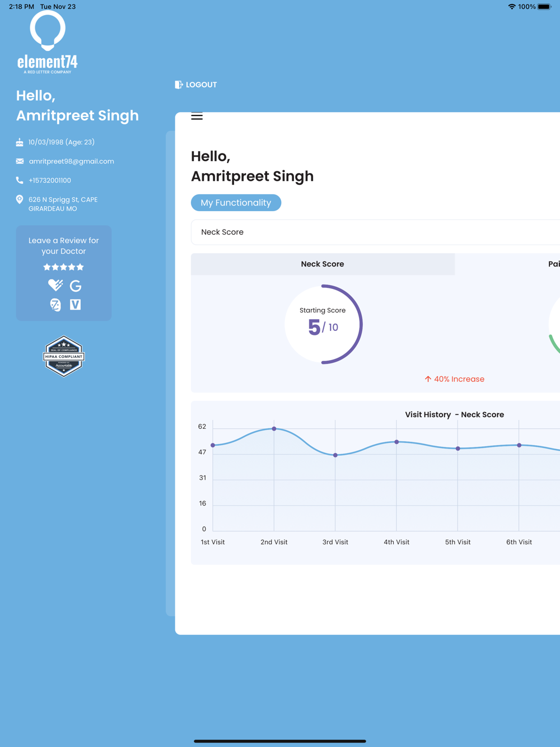Screen dimensions: 560x747
Task: Click the 'Visit History - Neck Score' title
Action: click(454, 414)
